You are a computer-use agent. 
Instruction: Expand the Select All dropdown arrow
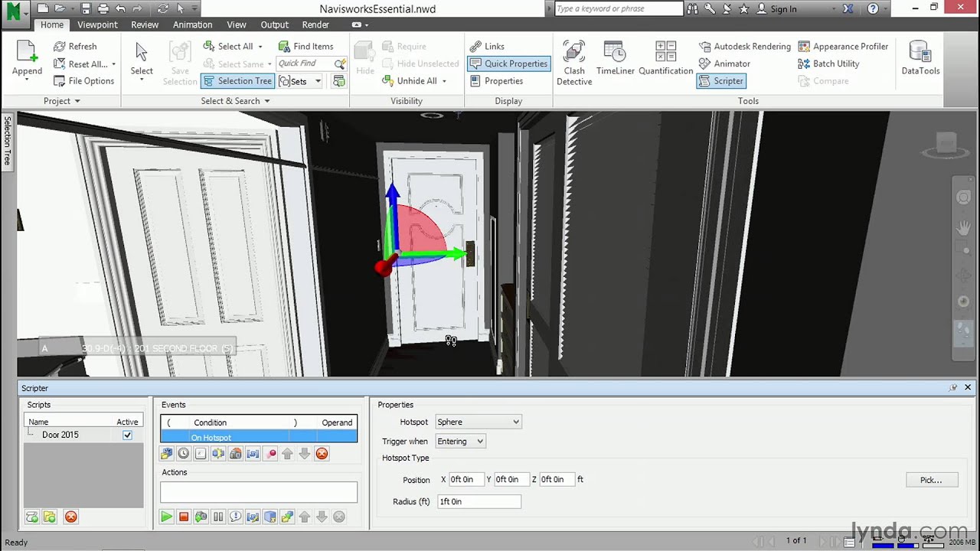pyautogui.click(x=260, y=47)
